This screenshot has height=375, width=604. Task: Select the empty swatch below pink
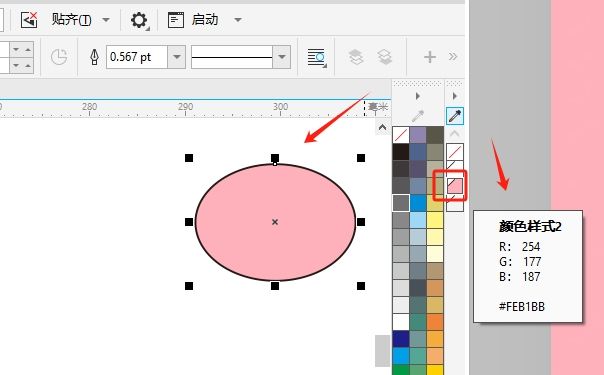[x=455, y=203]
